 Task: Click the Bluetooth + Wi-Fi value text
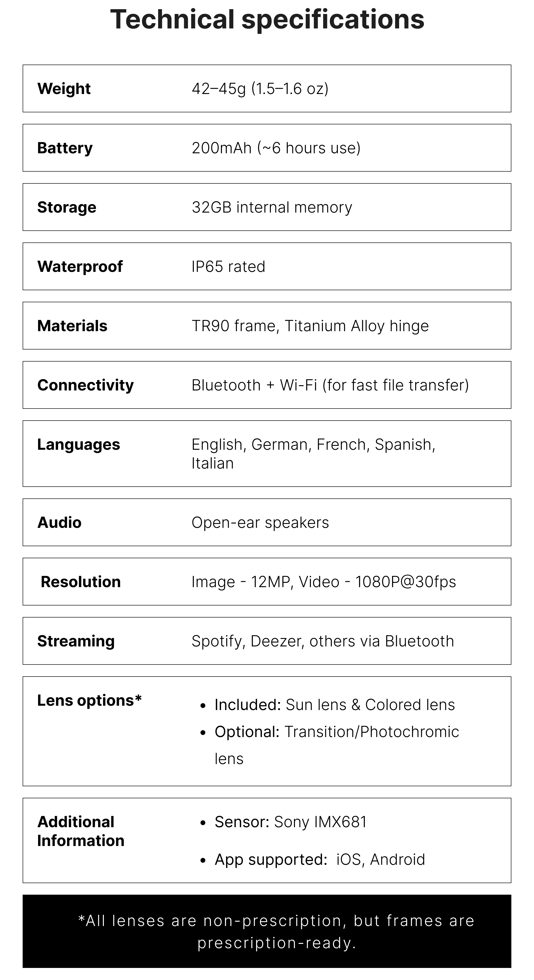point(330,385)
